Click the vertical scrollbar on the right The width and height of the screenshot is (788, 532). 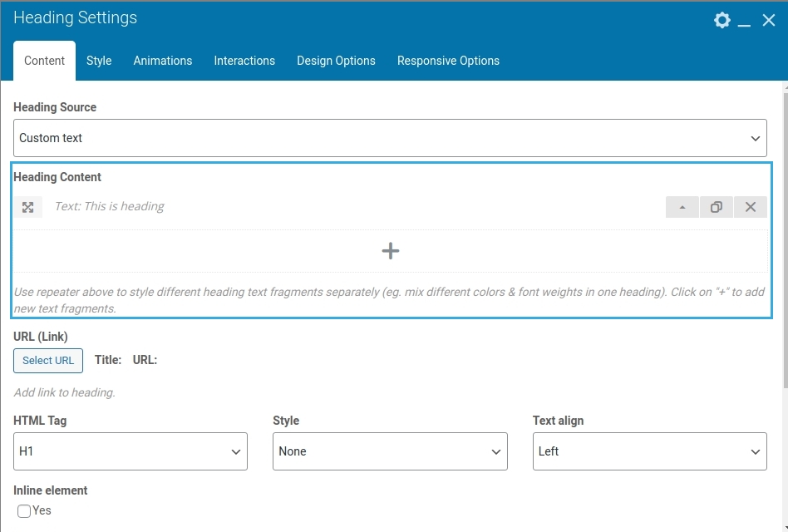tap(784, 249)
